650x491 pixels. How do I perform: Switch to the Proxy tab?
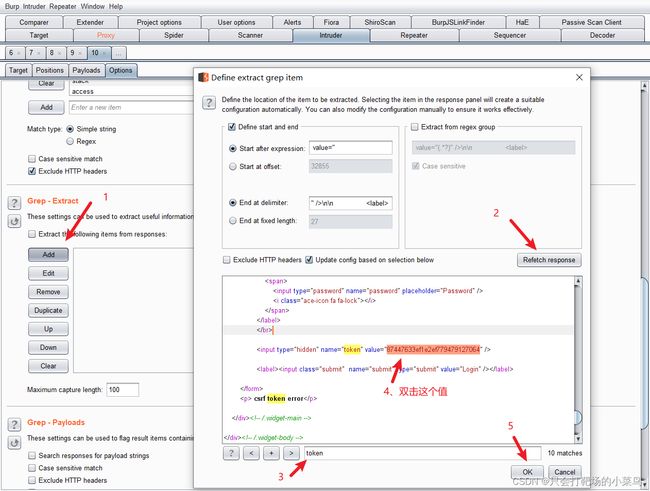(106, 35)
